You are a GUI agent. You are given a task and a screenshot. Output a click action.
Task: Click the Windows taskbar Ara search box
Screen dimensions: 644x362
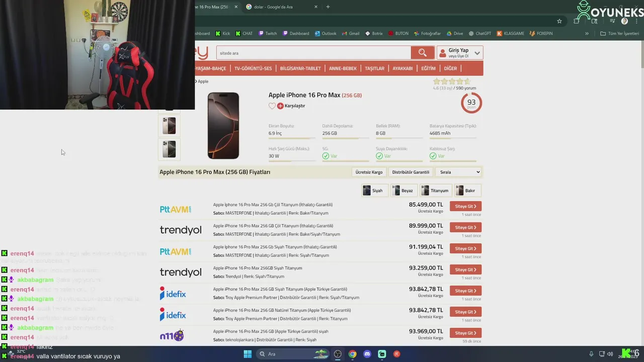[x=293, y=354]
